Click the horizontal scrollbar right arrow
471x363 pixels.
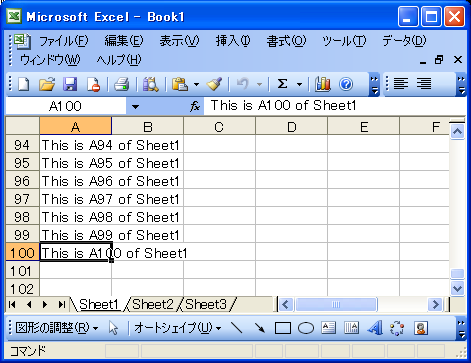(x=435, y=304)
